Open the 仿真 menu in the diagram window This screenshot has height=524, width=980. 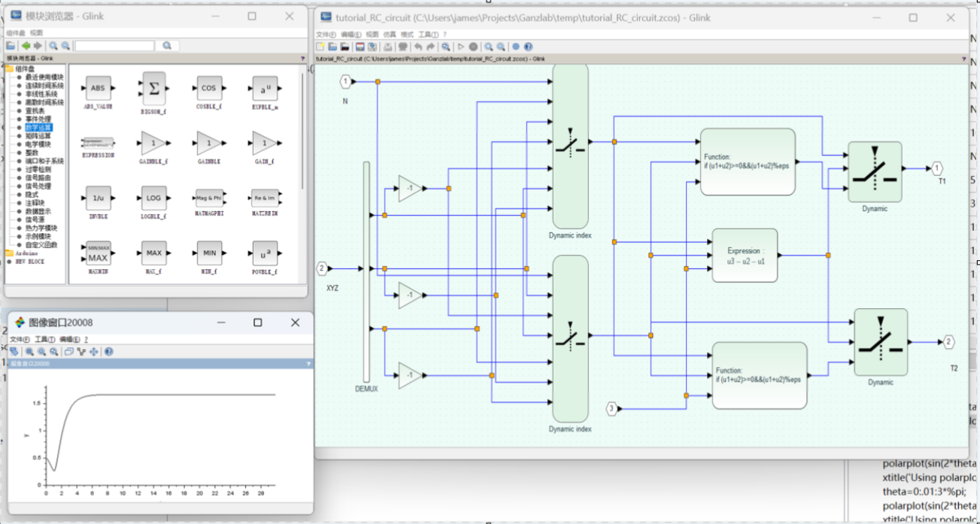click(389, 35)
